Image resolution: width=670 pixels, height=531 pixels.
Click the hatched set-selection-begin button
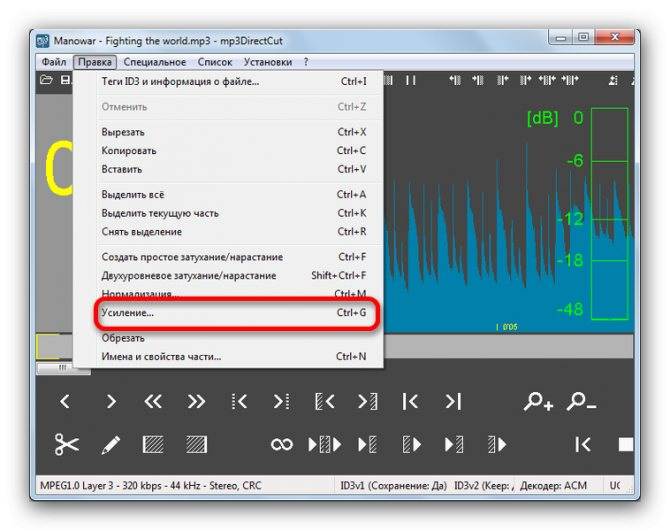click(x=153, y=444)
